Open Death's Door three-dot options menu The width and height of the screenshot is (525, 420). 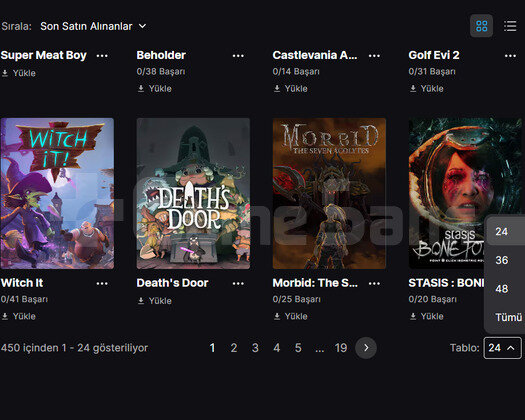pyautogui.click(x=238, y=284)
